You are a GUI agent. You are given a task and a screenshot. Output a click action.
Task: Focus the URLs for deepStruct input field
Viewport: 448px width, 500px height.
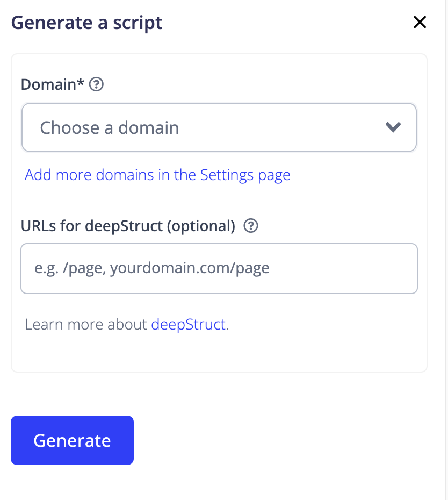pos(219,268)
